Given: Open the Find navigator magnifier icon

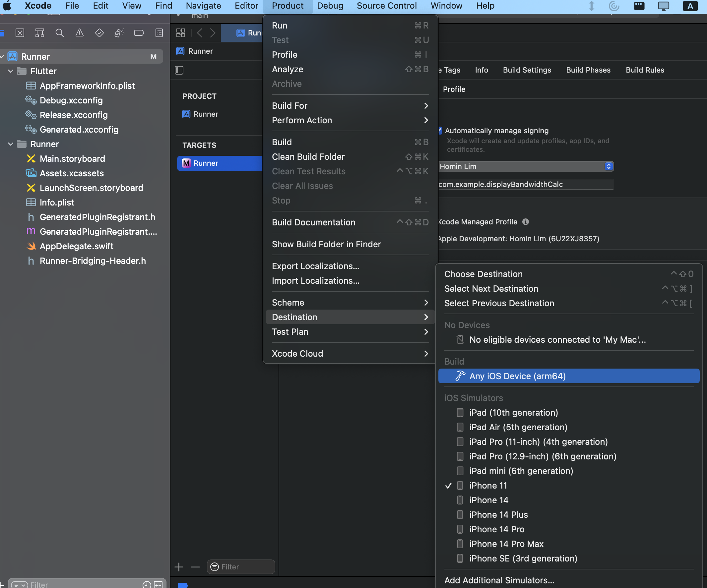Looking at the screenshot, I should [x=59, y=32].
